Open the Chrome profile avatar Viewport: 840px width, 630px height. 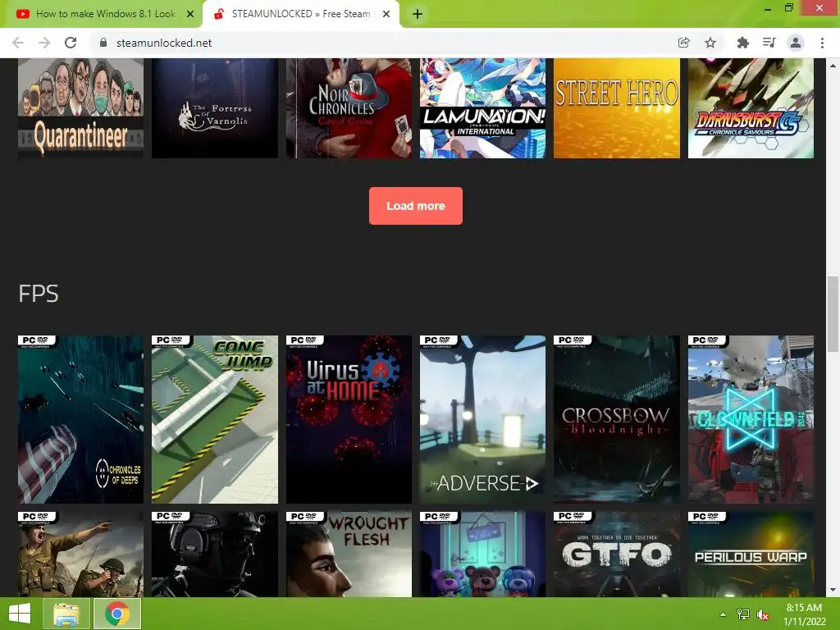coord(796,43)
